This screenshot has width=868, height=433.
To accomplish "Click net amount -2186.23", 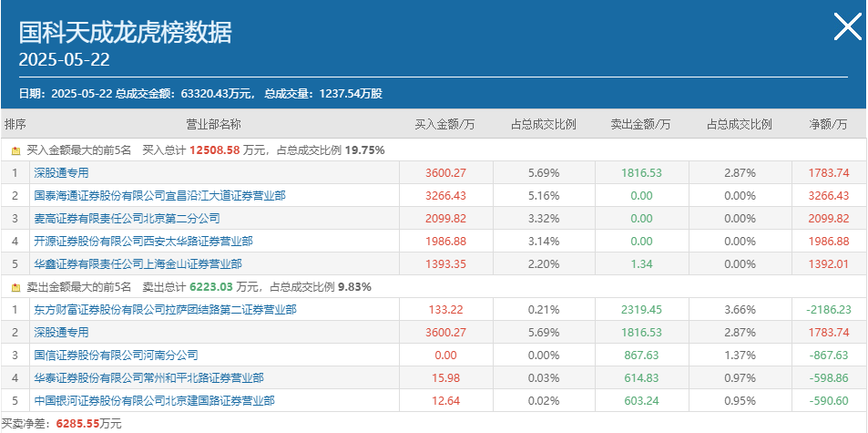I will click(828, 310).
